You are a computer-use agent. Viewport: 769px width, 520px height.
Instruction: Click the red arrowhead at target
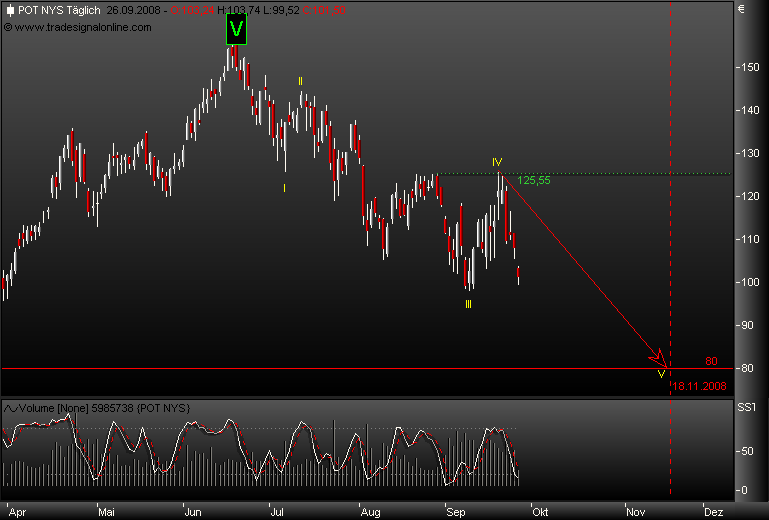click(659, 359)
